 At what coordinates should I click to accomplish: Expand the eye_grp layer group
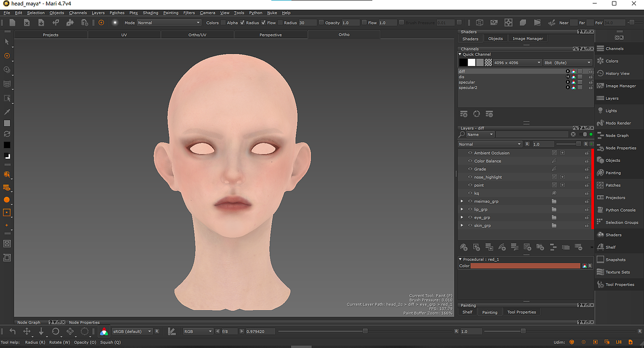[462, 218]
